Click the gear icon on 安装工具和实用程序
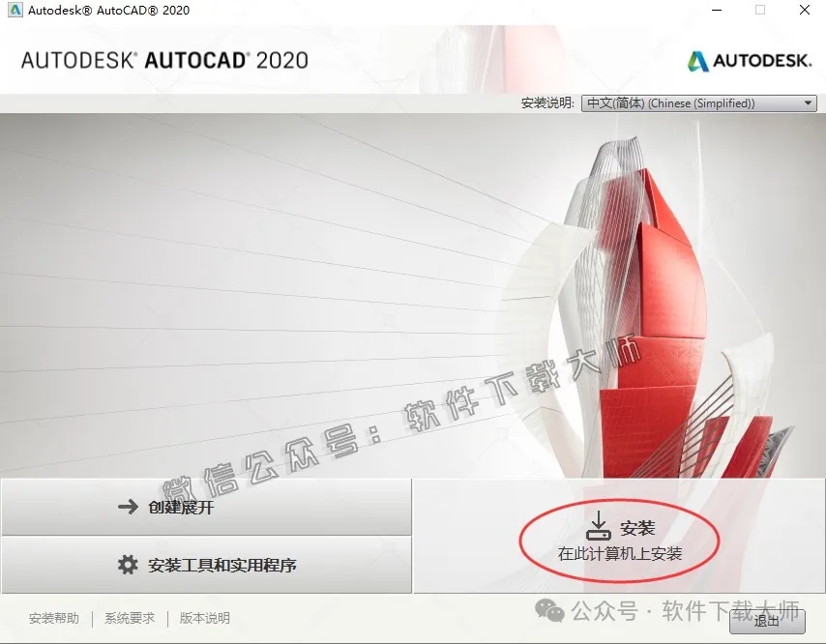Screen dimensions: 826x644 coord(127,567)
